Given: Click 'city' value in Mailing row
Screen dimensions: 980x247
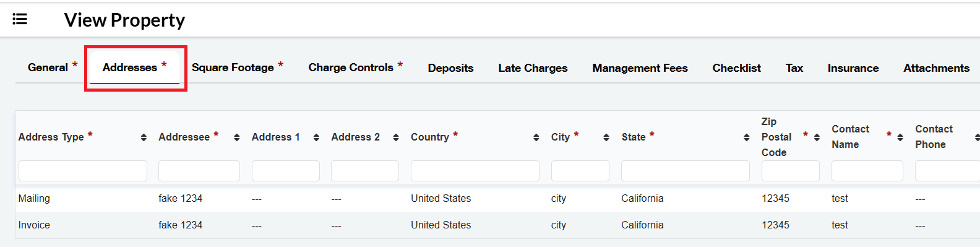Looking at the screenshot, I should click(x=559, y=198).
